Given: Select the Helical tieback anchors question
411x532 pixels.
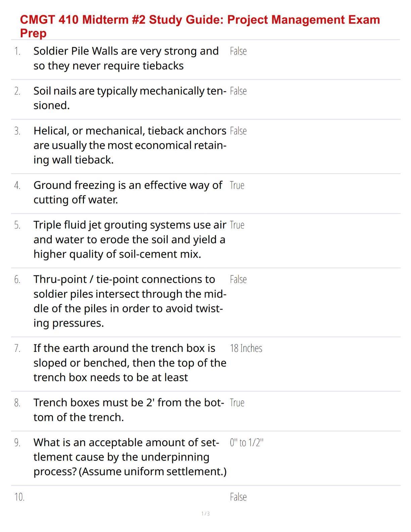Looking at the screenshot, I should point(130,145).
